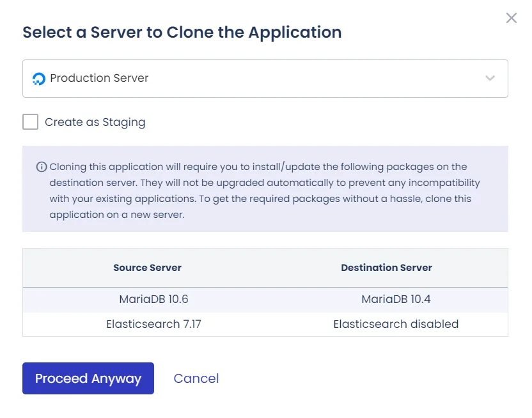Viewport: 532px width, 418px height.
Task: Open the Production Server selection box
Action: coord(265,79)
